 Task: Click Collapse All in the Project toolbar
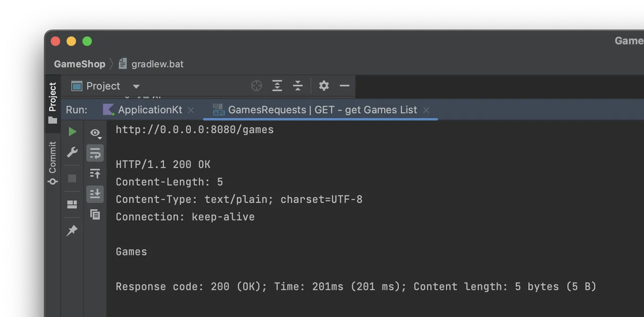tap(298, 86)
